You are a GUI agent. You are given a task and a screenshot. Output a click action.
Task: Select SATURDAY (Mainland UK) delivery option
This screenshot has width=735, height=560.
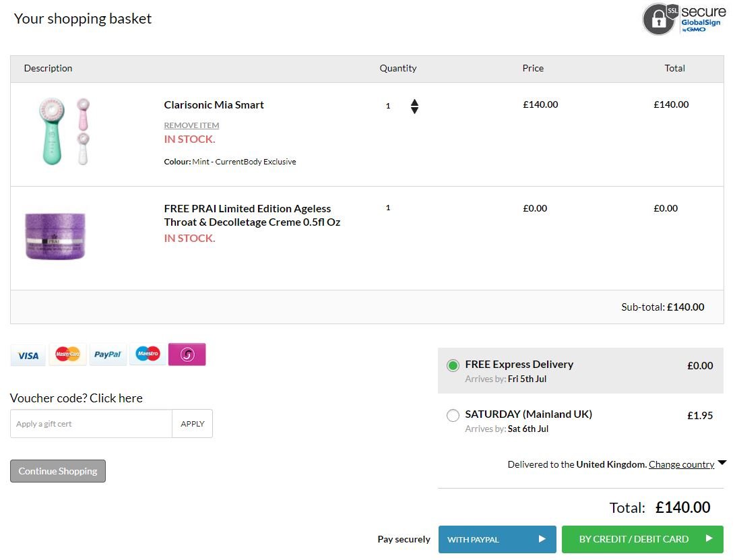pos(453,415)
